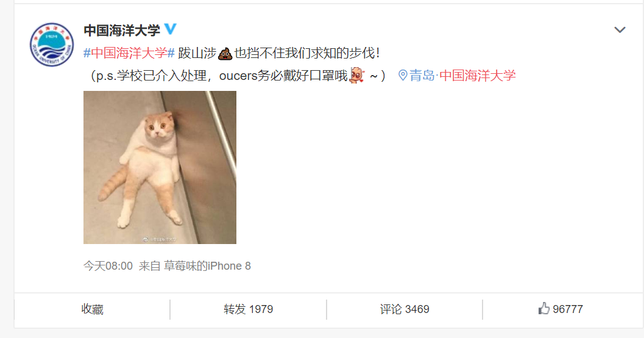This screenshot has height=338, width=644.
Task: Click the watermark on the cat photo
Action: (160, 239)
